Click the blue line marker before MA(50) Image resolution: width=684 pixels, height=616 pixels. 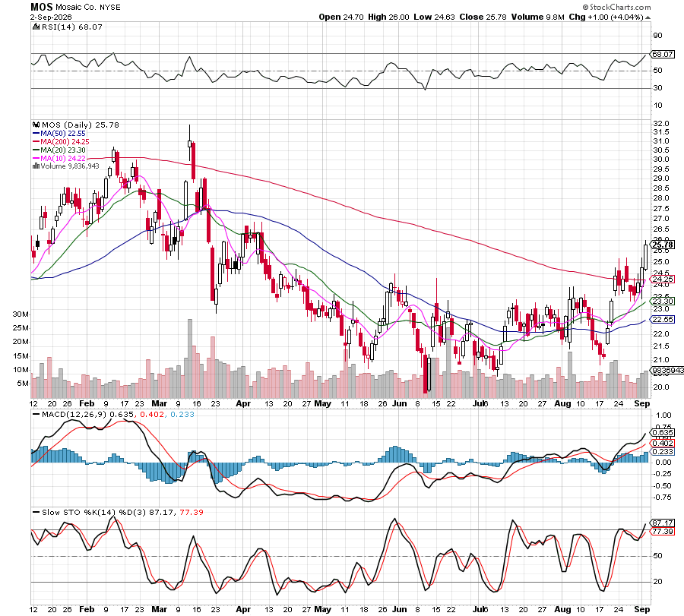pyautogui.click(x=36, y=134)
